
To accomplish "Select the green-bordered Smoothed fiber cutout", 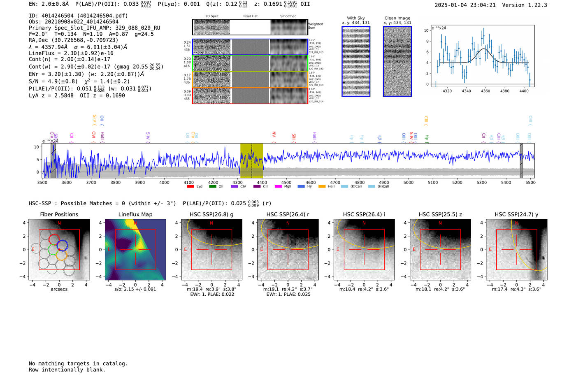I will point(289,63).
